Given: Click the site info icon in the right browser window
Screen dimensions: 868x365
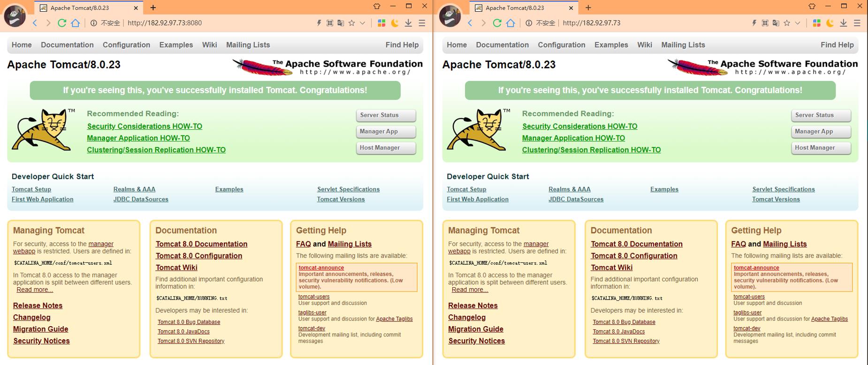Looking at the screenshot, I should click(529, 23).
